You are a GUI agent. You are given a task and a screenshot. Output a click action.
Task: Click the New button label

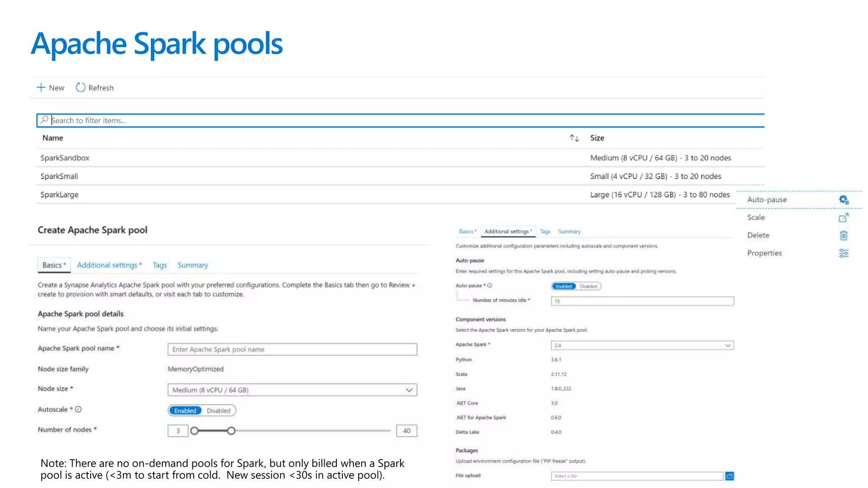pos(56,88)
